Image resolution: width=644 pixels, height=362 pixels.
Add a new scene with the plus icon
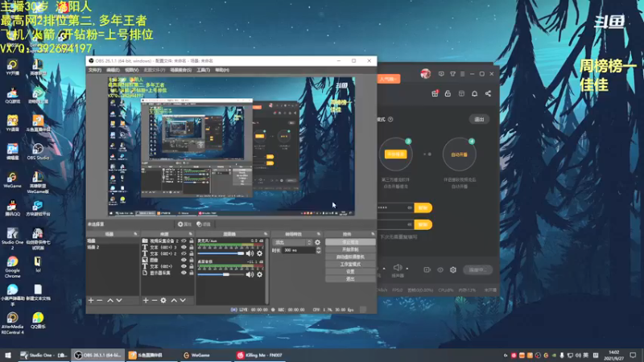point(91,300)
